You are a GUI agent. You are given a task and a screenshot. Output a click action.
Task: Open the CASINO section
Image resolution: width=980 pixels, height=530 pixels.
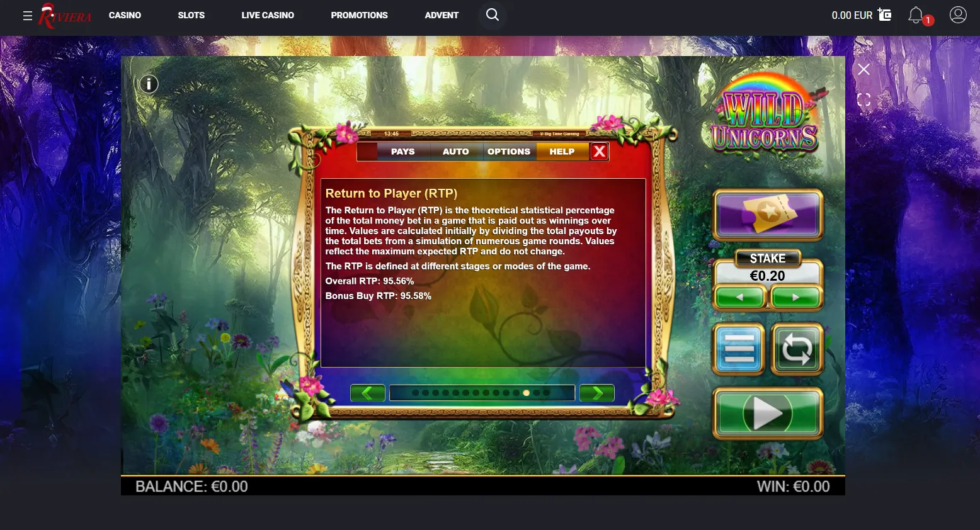(x=125, y=15)
